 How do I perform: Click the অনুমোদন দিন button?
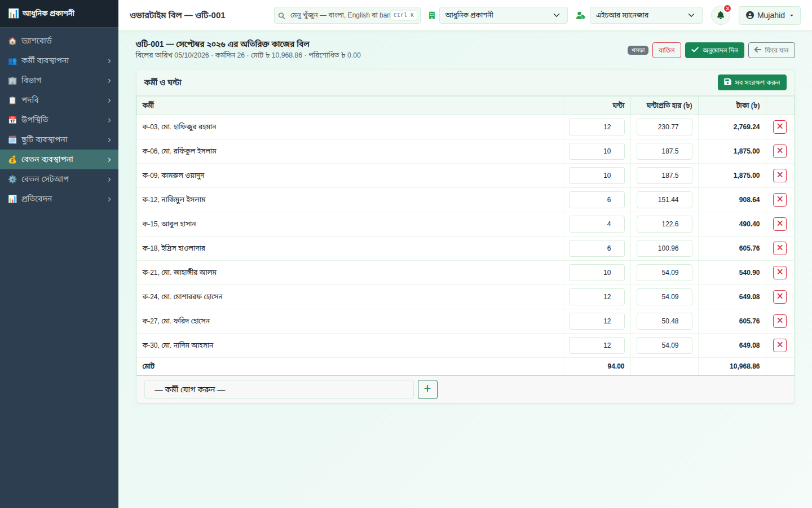coord(714,50)
